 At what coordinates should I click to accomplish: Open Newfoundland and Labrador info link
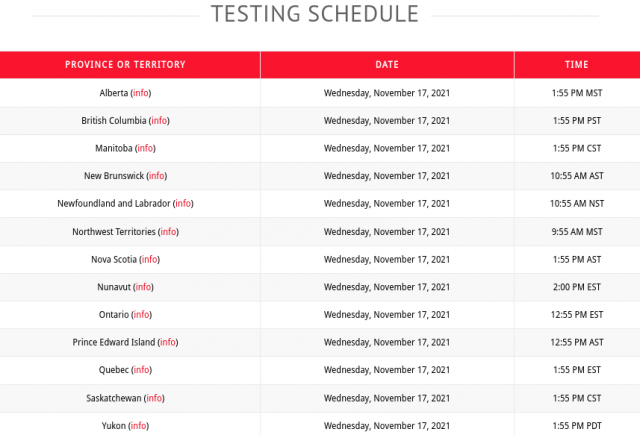point(183,203)
